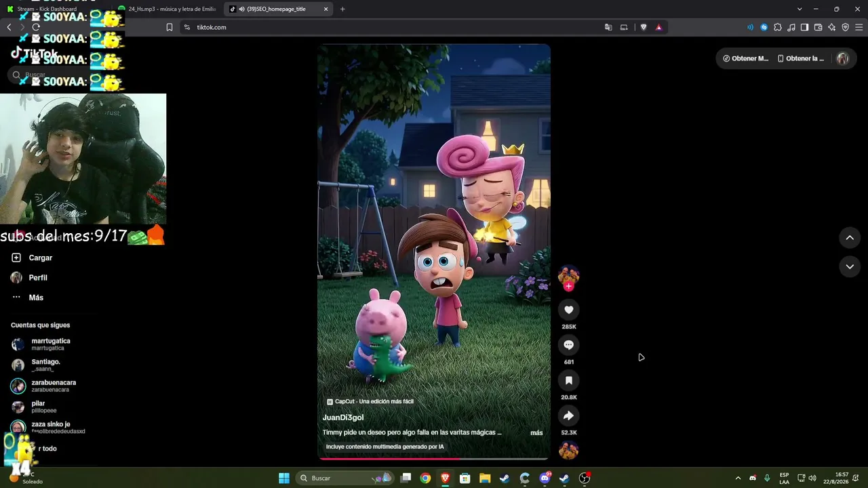
Task: Open Brave Shields lion icon
Action: point(644,27)
